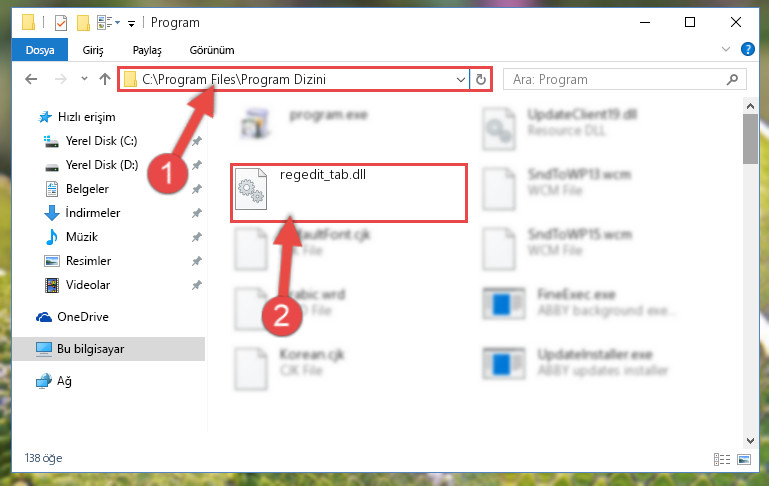Click the Ara: Program search field
This screenshot has width=769, height=486.
618,79
